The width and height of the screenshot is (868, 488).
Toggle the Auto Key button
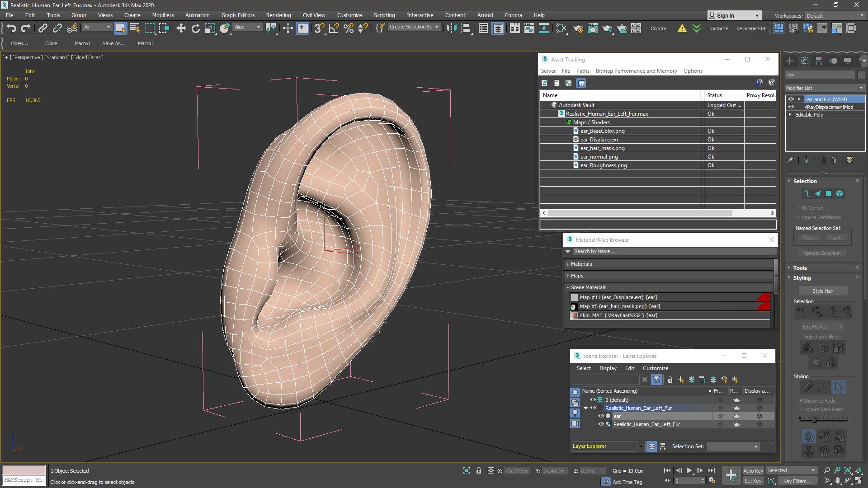pos(753,470)
